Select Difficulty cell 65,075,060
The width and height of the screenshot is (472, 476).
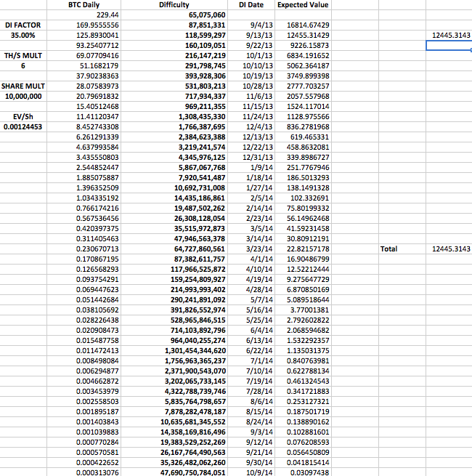[174, 15]
